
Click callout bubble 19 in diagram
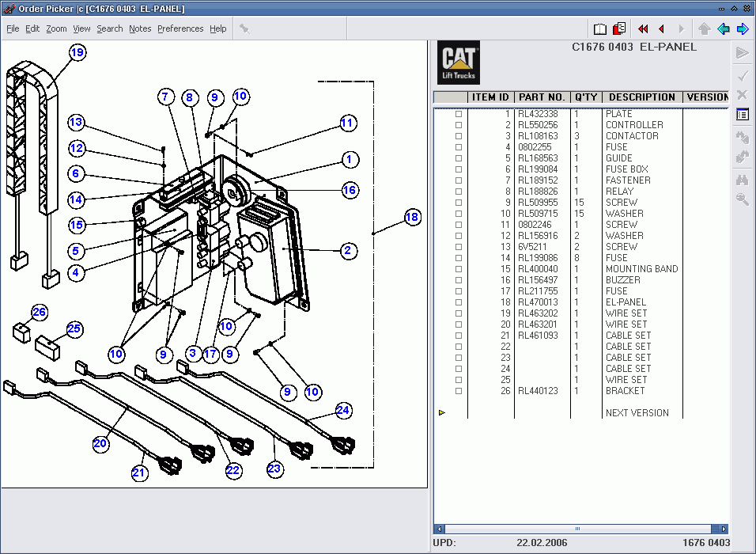point(77,53)
